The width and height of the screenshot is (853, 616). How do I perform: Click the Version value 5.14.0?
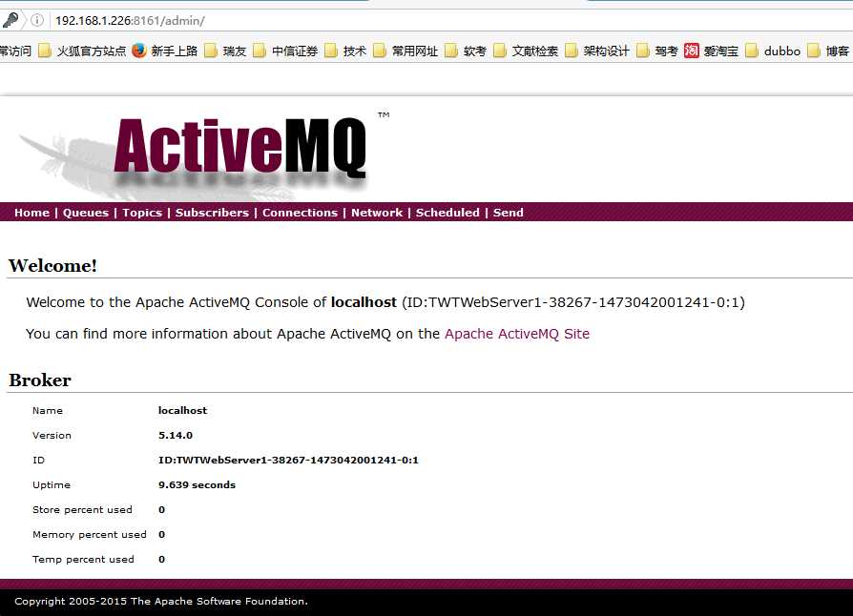click(x=176, y=436)
